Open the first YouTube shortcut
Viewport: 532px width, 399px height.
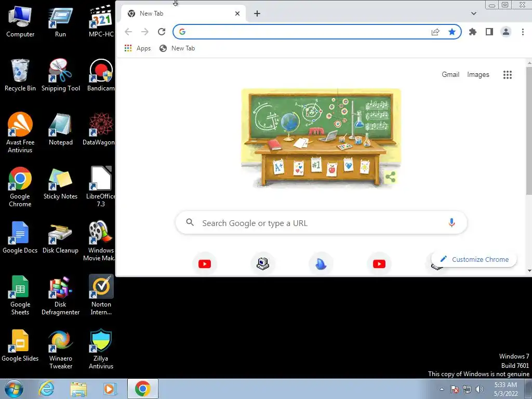pyautogui.click(x=205, y=264)
